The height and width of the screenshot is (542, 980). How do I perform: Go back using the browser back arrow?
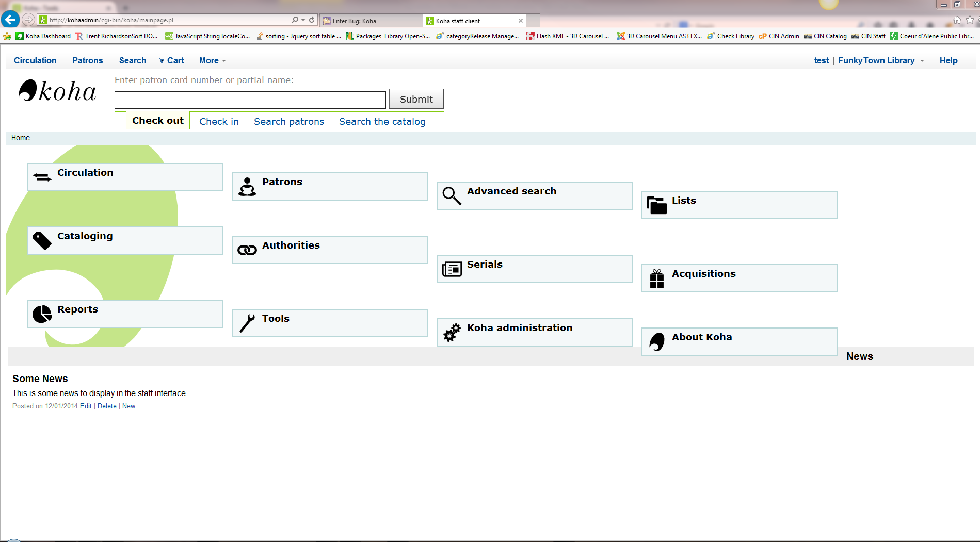[x=10, y=20]
